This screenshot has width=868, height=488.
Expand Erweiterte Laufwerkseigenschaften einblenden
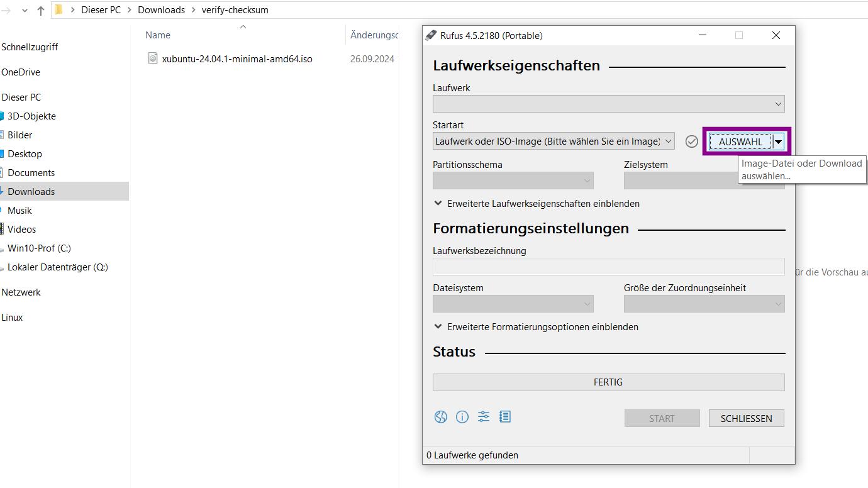coord(537,204)
